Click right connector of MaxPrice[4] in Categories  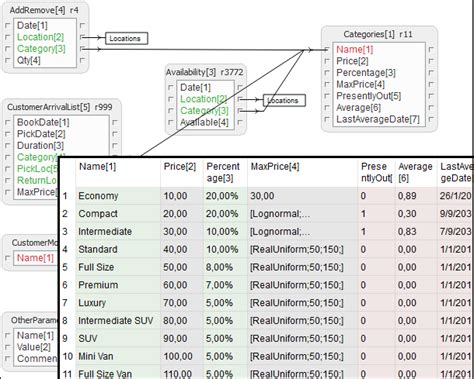(x=431, y=85)
